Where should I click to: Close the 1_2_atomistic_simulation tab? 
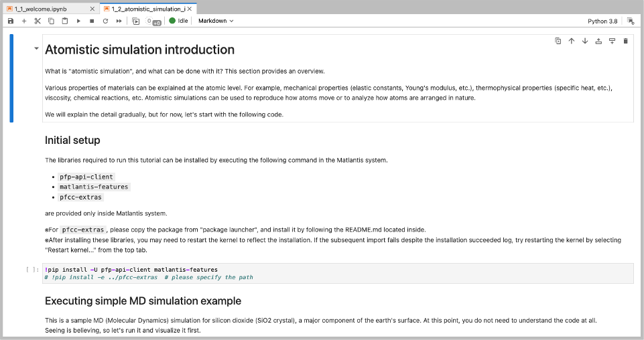point(190,9)
